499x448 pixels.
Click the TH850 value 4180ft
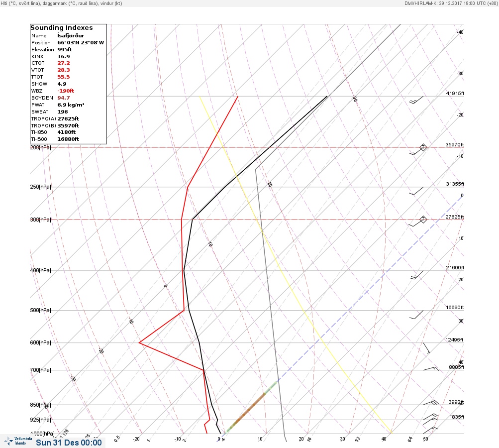click(66, 132)
